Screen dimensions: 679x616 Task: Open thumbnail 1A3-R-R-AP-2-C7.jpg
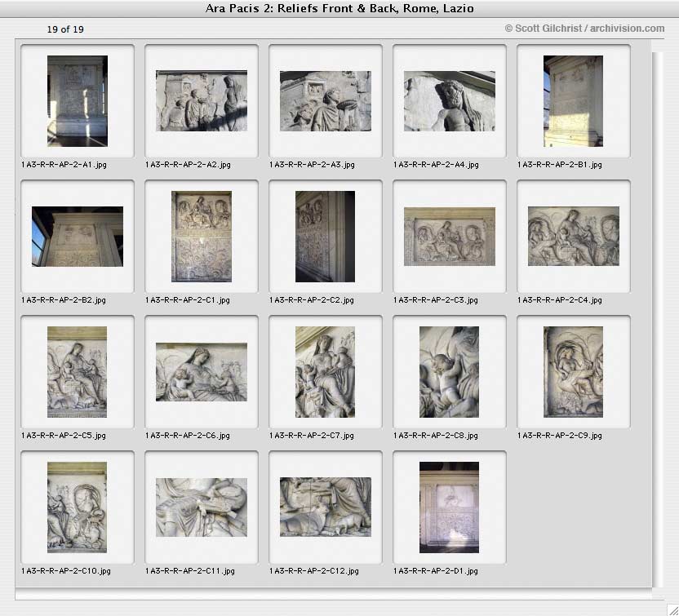[x=325, y=372]
